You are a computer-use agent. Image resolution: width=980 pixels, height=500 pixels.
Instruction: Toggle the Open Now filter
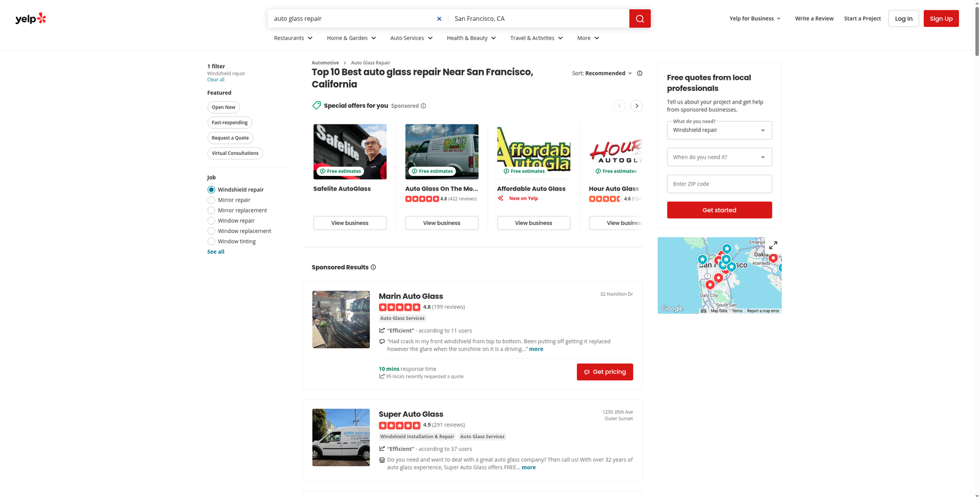point(224,107)
